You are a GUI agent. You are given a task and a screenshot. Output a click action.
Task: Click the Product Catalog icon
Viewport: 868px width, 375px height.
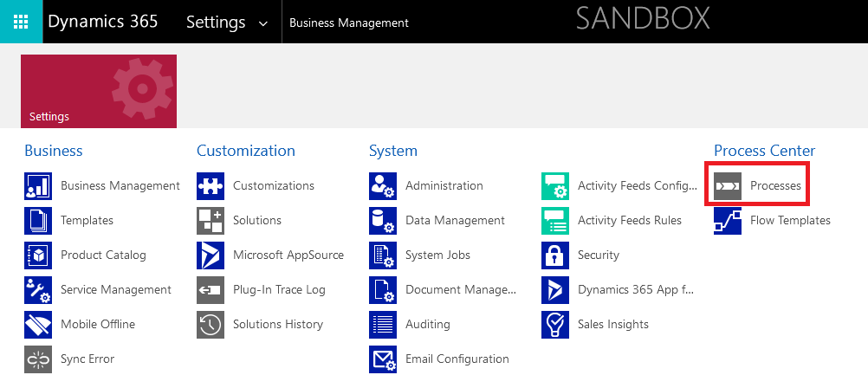pos(38,255)
